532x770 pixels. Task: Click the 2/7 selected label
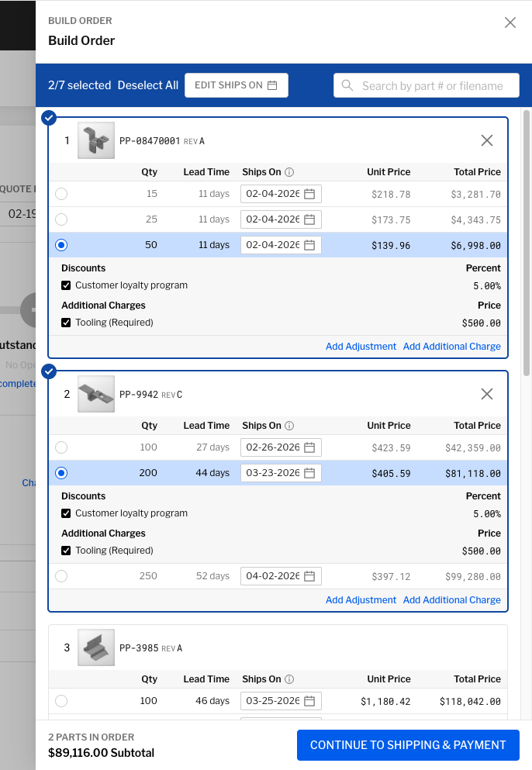pos(80,85)
